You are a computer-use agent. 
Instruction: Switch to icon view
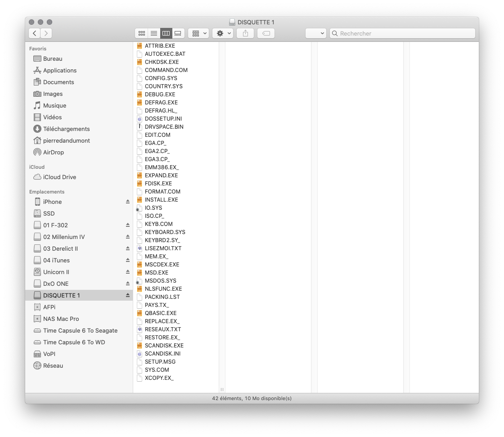point(142,33)
